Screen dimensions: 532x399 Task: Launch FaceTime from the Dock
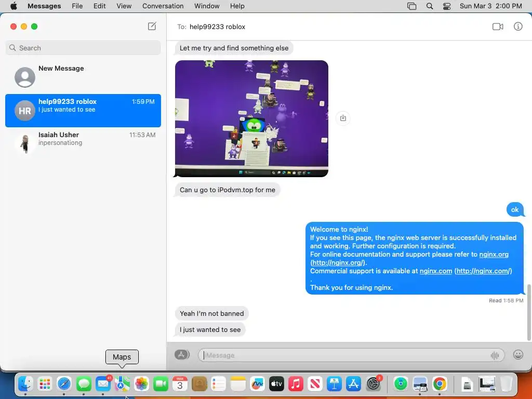161,384
